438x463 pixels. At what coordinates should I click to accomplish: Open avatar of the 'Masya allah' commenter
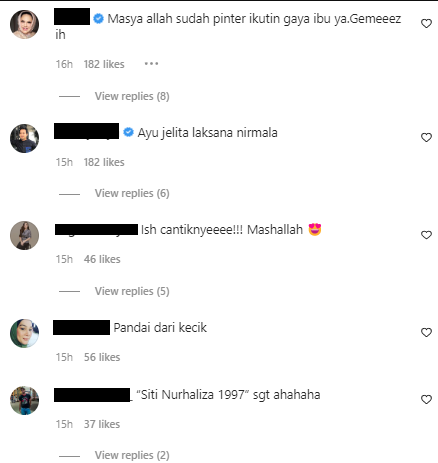coord(24,24)
